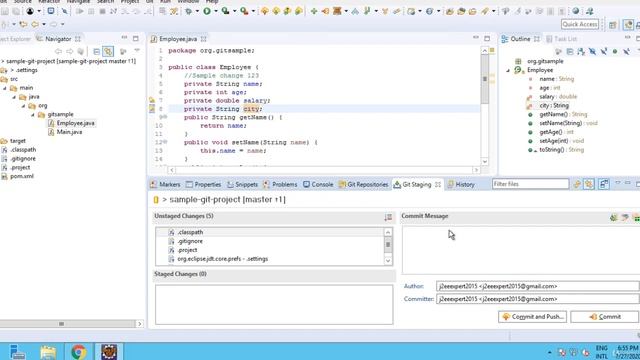Image resolution: width=640 pixels, height=360 pixels.
Task: Open dropdown arrow next to Debug icon
Action: point(197,11)
